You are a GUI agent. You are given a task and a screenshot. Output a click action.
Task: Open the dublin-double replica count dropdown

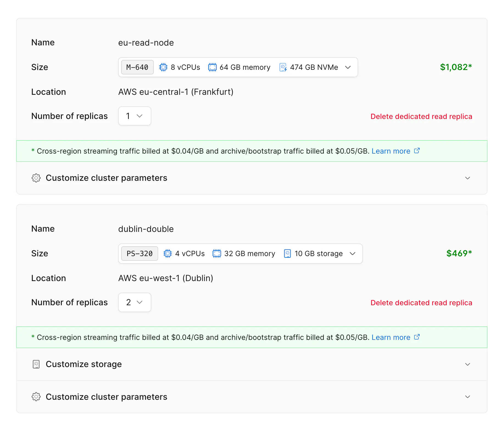tap(135, 302)
